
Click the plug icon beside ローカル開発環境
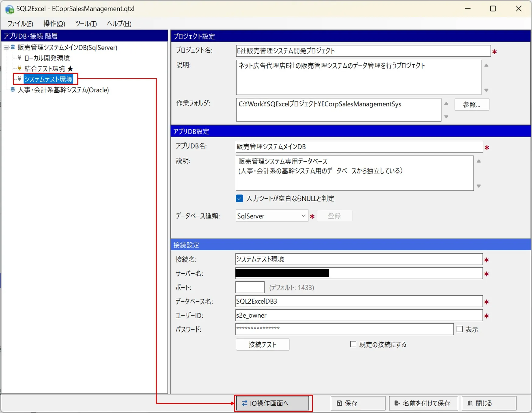pos(19,58)
